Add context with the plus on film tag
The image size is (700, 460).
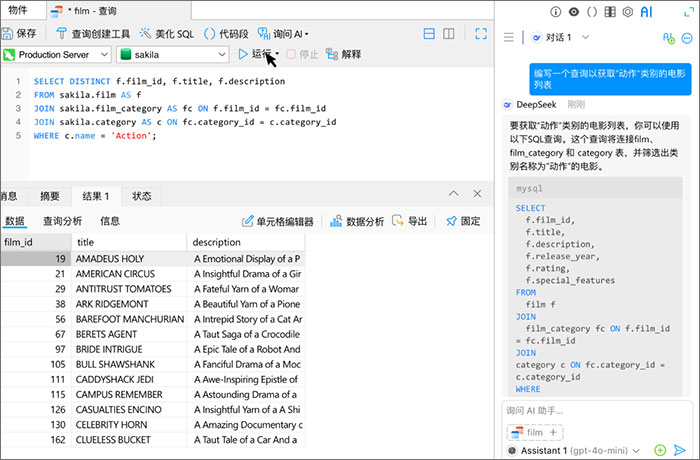click(x=553, y=432)
